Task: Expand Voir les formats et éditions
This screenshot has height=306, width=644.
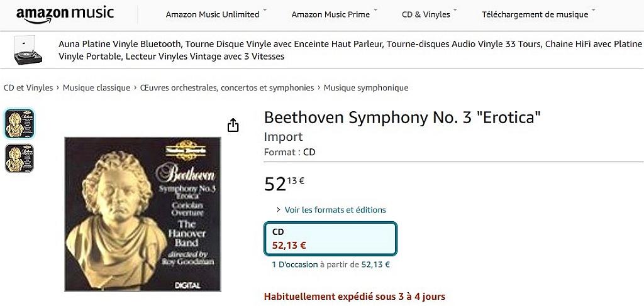Action: pos(335,210)
